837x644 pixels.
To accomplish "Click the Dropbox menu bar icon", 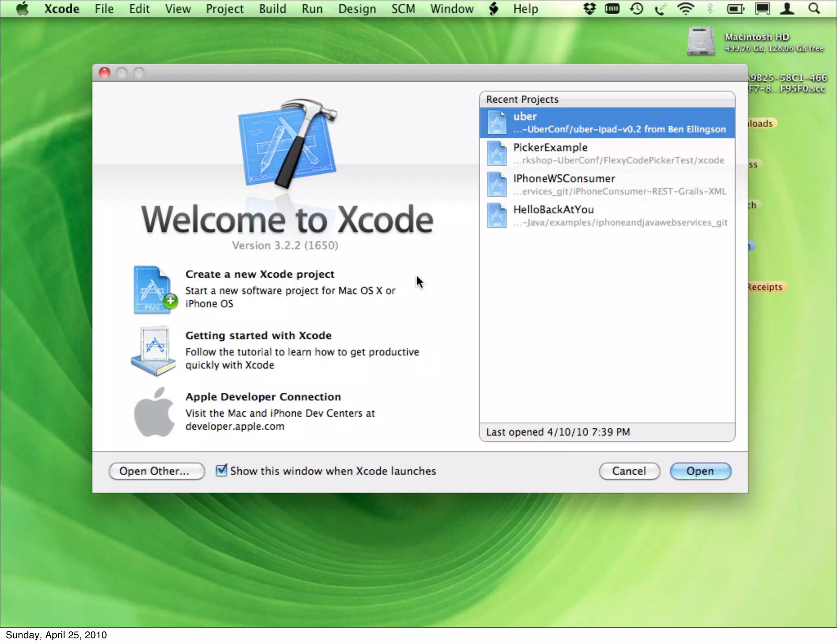I will tap(589, 9).
